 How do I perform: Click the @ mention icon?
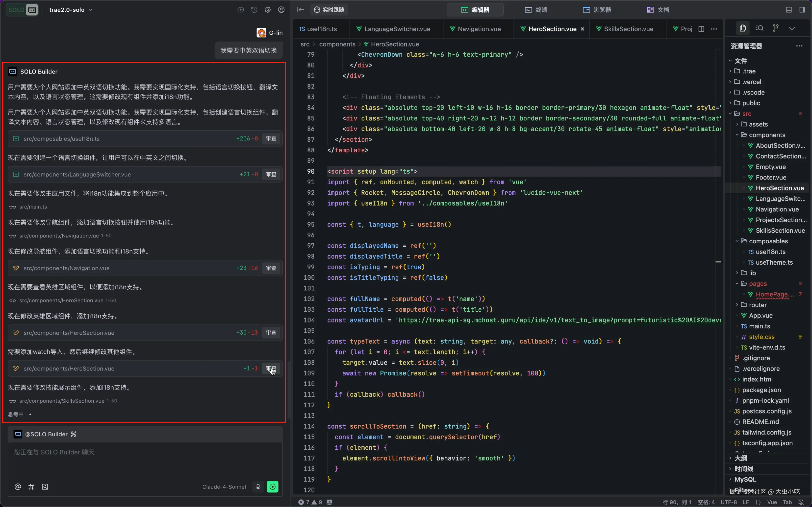coord(18,486)
